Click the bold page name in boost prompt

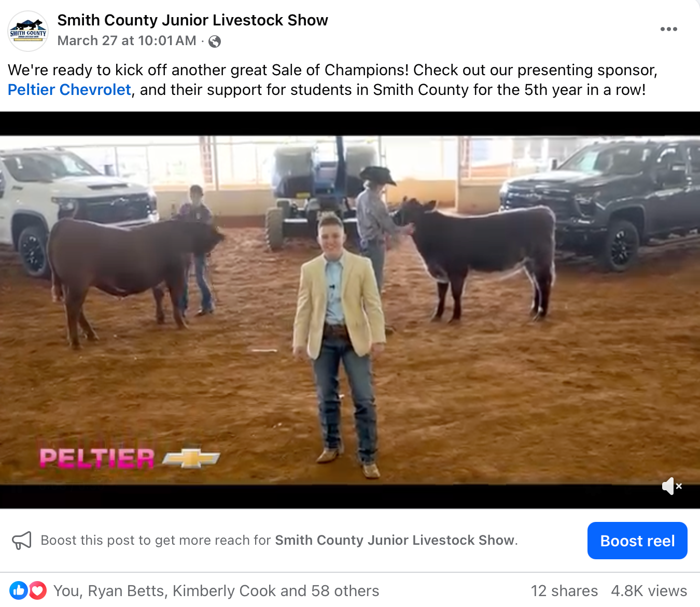[x=395, y=541]
